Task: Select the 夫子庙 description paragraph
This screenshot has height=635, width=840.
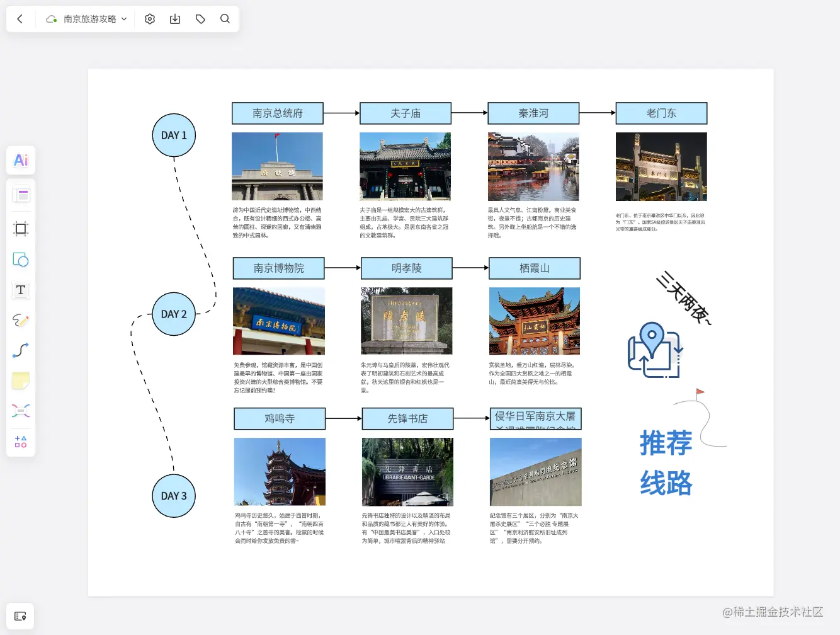Action: pos(405,223)
